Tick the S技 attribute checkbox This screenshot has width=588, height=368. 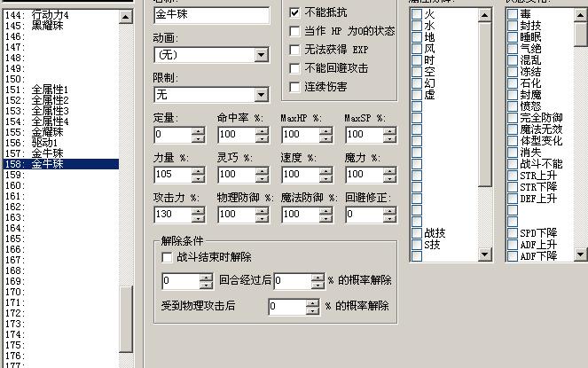[417, 245]
